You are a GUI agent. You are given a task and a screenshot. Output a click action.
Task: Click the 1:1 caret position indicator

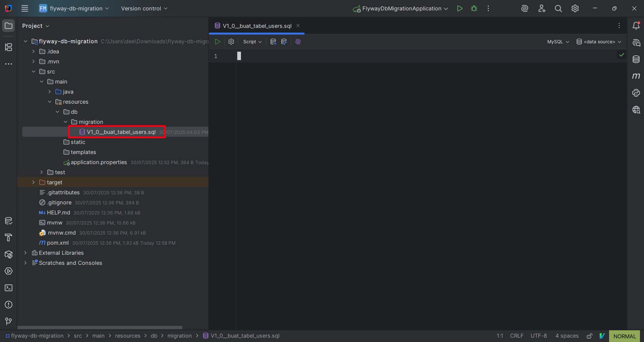point(500,336)
